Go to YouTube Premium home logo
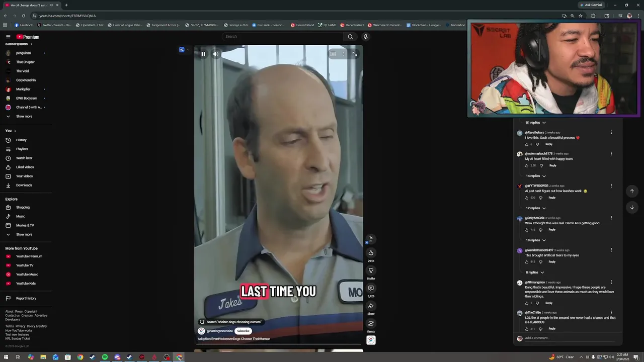The height and width of the screenshot is (362, 644). [28, 37]
